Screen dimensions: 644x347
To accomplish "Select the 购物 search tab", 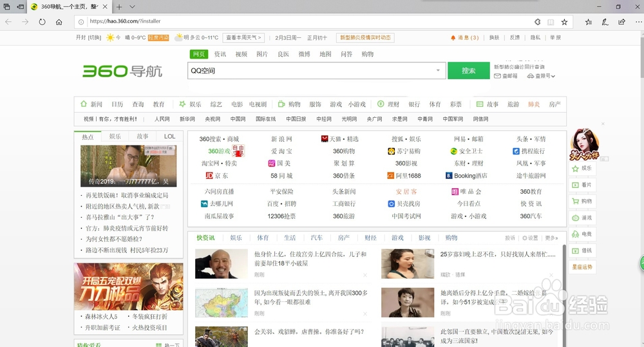I will coord(368,54).
